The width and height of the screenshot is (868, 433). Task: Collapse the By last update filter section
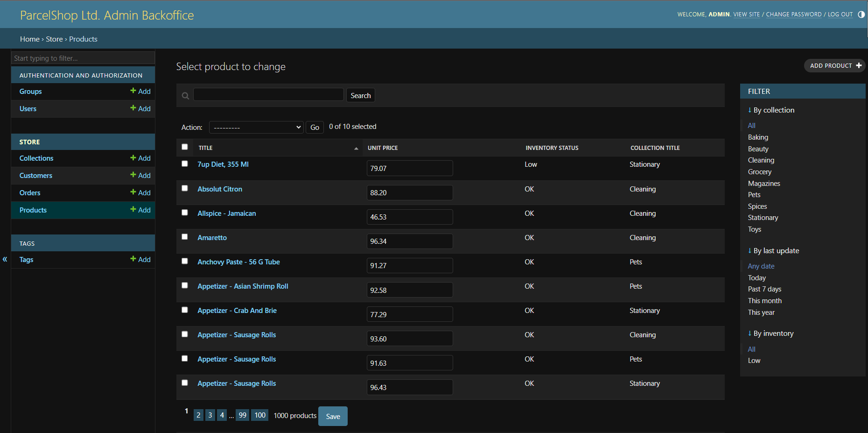point(773,251)
